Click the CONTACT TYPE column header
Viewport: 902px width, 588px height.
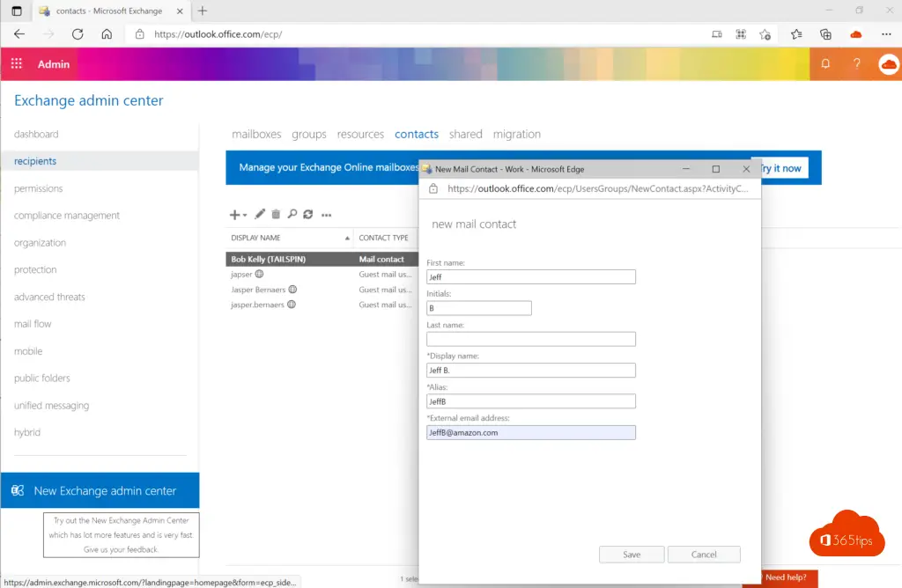384,238
